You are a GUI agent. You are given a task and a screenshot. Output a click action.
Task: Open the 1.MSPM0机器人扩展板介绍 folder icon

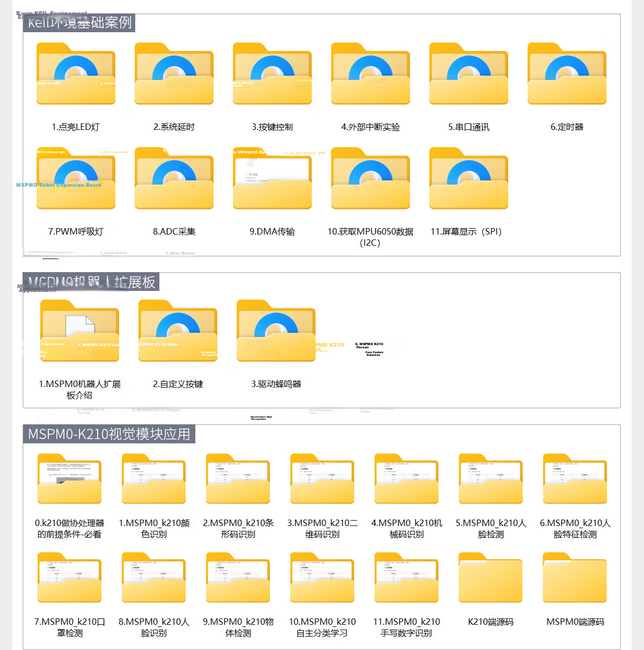point(79,331)
